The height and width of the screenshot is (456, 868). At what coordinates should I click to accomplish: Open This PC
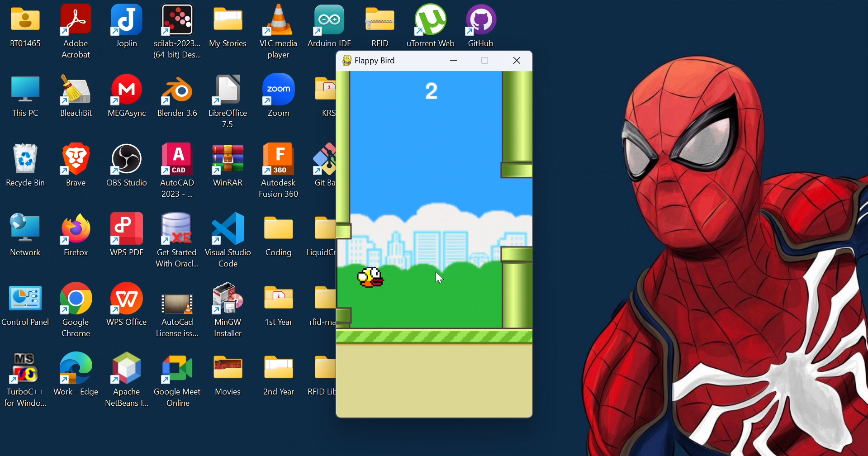click(25, 90)
